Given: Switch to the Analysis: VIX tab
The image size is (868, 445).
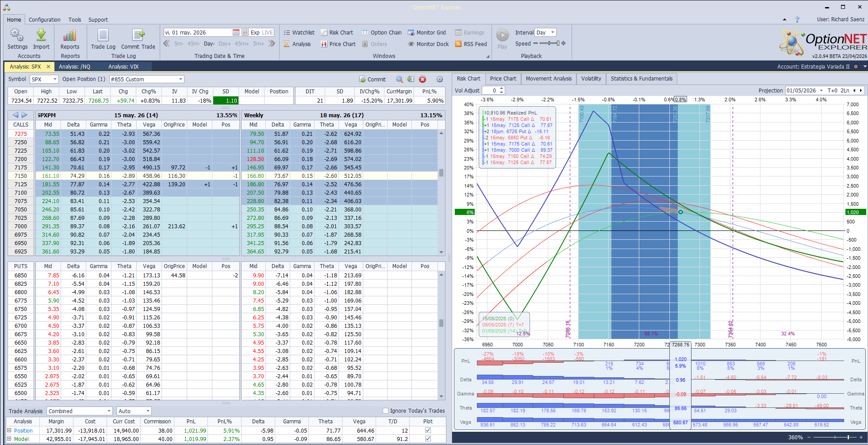Looking at the screenshot, I should click(x=123, y=66).
